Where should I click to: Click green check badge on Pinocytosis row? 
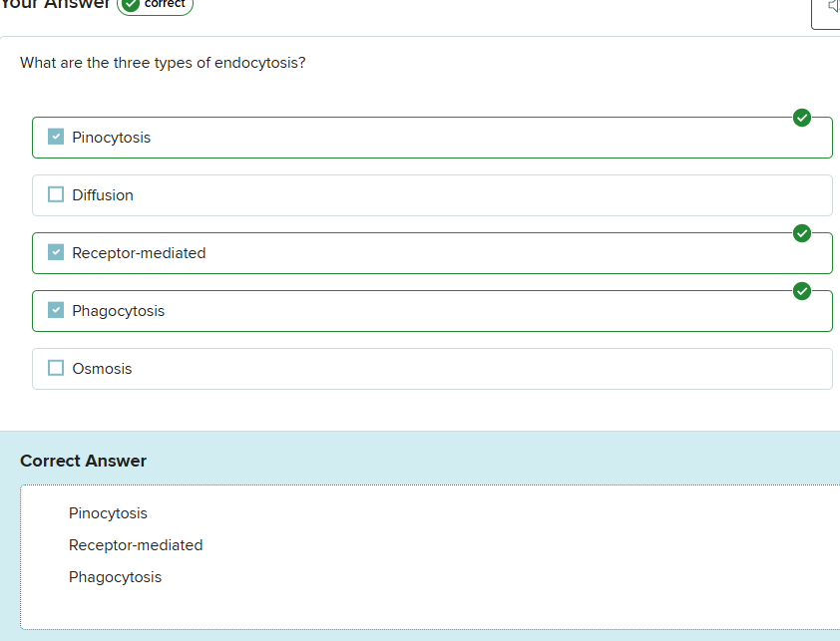pos(801,118)
